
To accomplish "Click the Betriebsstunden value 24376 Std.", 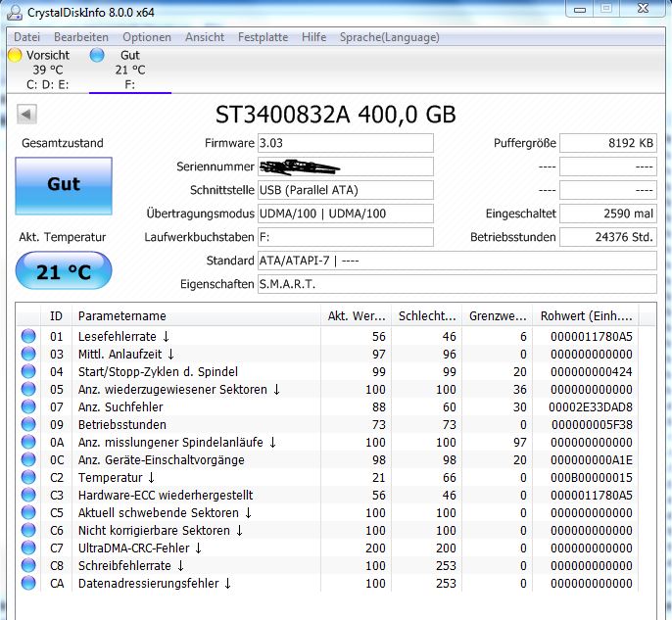I will click(608, 237).
